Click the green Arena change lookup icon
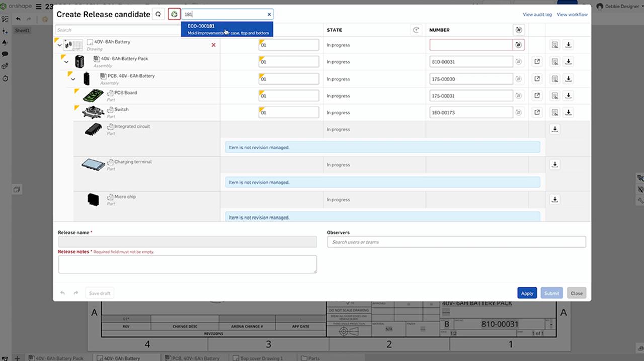Viewport: 644px width, 361px height. click(173, 14)
